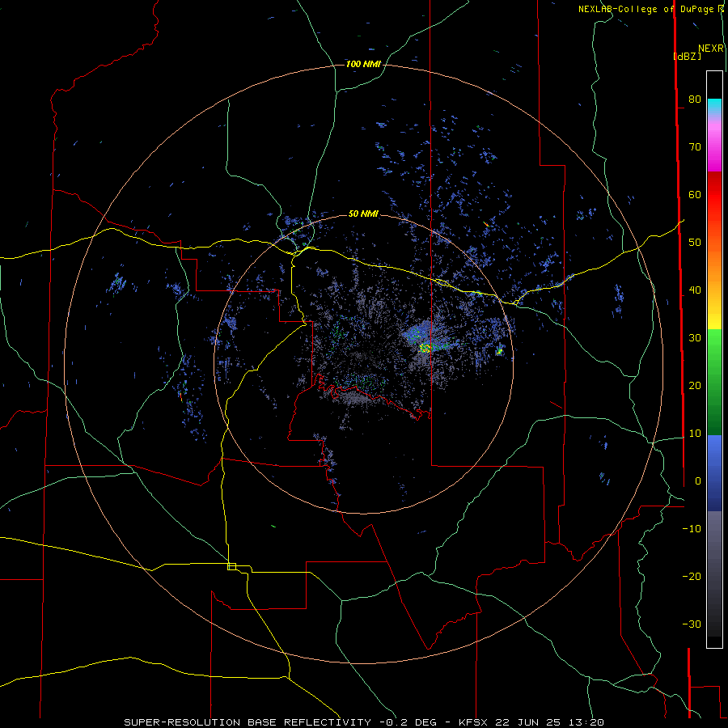Click the small square marker at the yellow highway junction
This screenshot has height=728, width=728.
231,566
